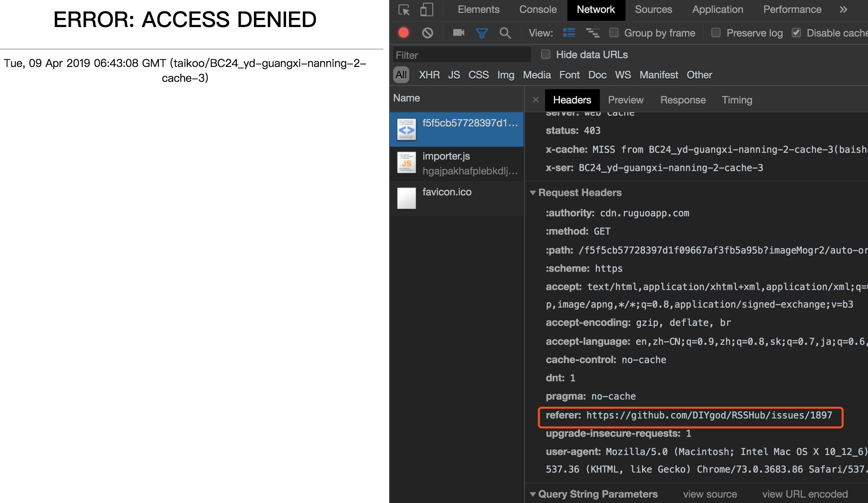
Task: Stop recording with the red record button
Action: coord(403,33)
